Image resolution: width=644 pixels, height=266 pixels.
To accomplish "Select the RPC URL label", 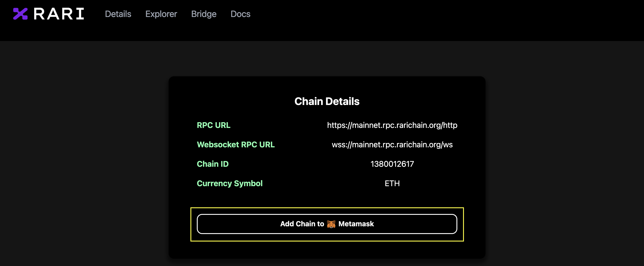I will (x=214, y=125).
